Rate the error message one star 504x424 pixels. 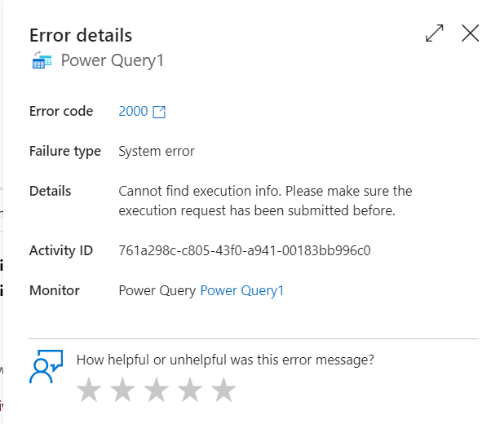(89, 390)
